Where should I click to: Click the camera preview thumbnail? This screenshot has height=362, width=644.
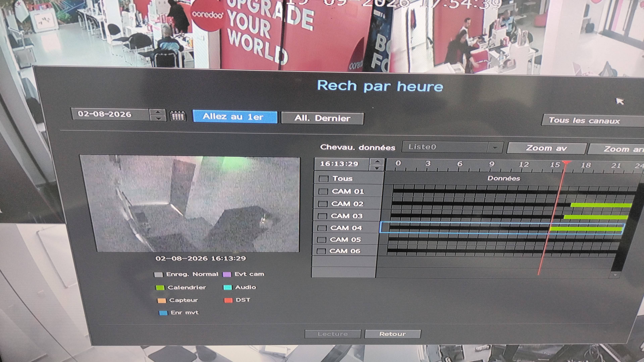point(190,204)
